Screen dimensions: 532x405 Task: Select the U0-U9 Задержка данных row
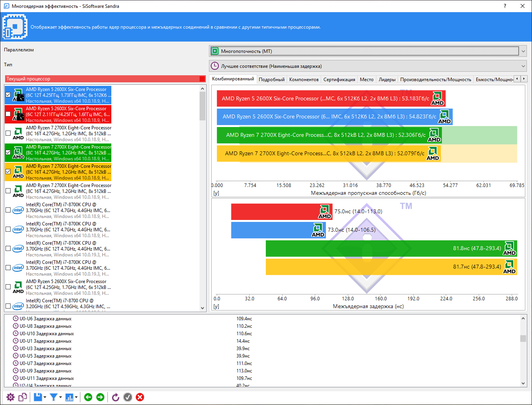coord(261,371)
